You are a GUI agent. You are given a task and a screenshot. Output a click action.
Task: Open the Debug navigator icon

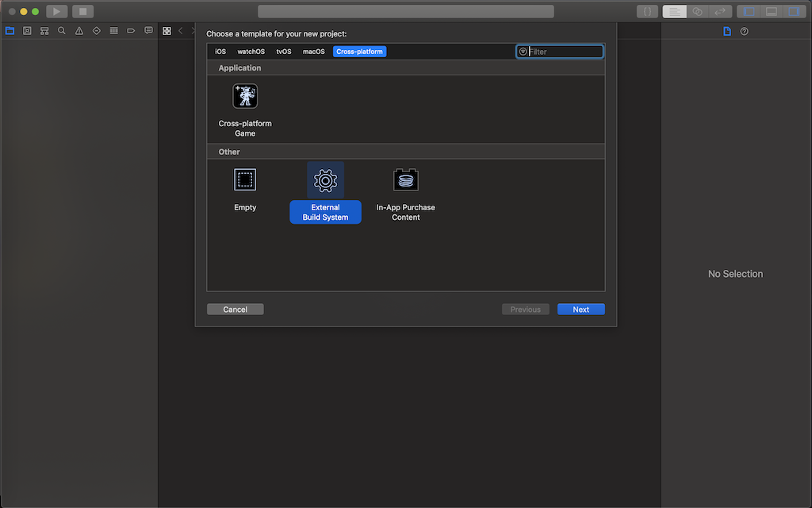(114, 31)
